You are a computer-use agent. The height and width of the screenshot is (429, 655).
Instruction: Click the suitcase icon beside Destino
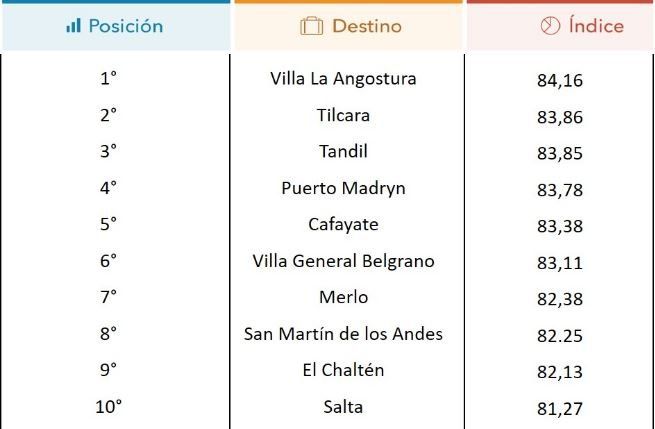pos(312,27)
